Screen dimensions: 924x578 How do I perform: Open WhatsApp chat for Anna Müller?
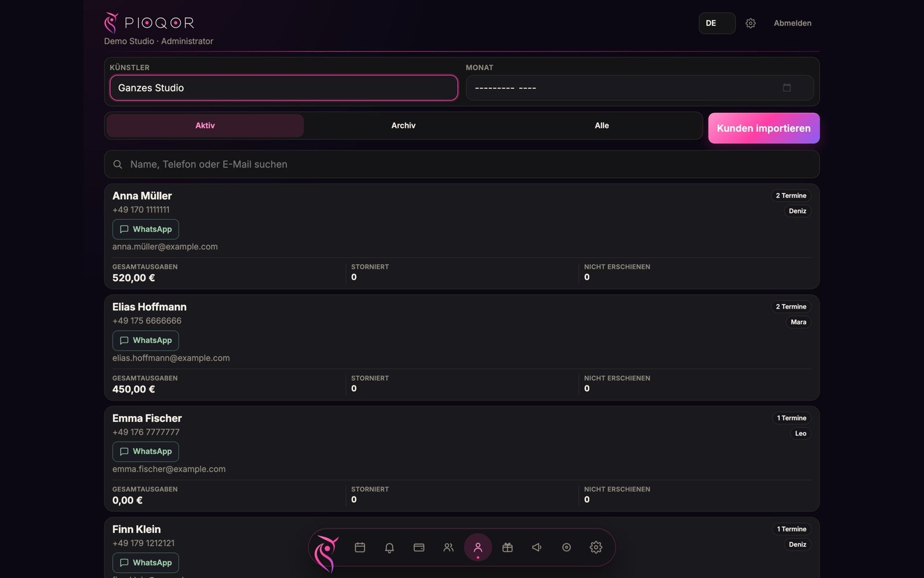(x=146, y=229)
